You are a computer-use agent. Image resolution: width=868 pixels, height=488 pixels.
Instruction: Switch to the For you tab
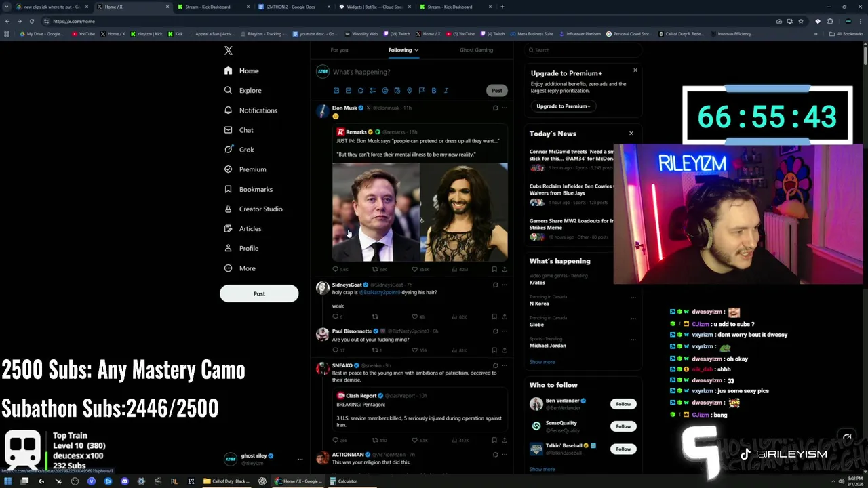click(339, 49)
